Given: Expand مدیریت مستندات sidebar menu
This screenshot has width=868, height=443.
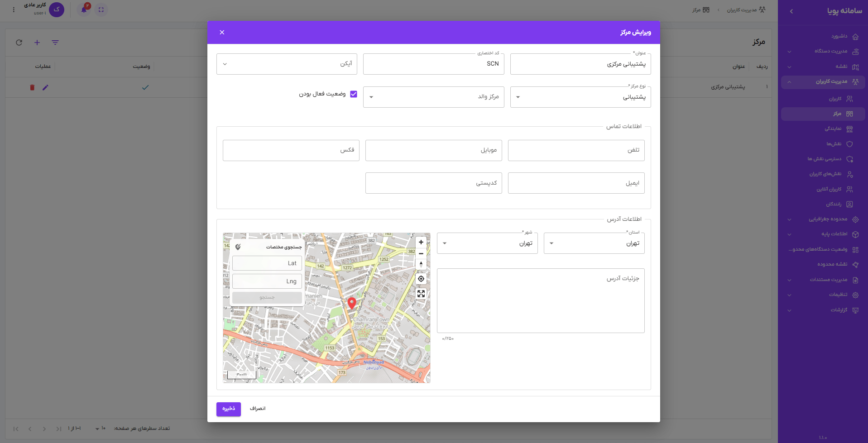Looking at the screenshot, I should coord(823,280).
